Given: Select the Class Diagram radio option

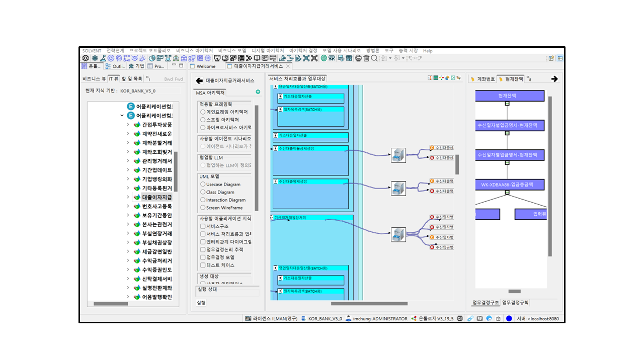Looking at the screenshot, I should tap(203, 192).
